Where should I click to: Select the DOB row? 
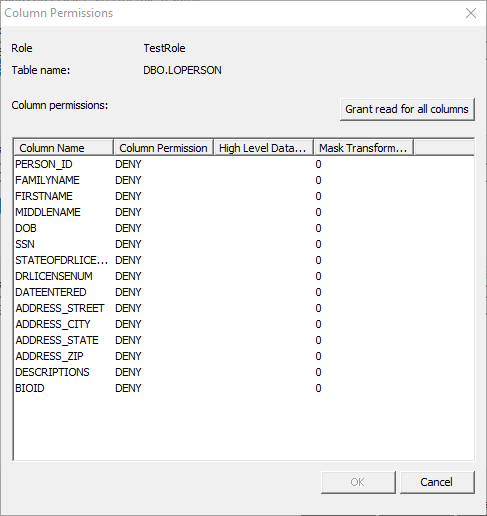pyautogui.click(x=244, y=228)
